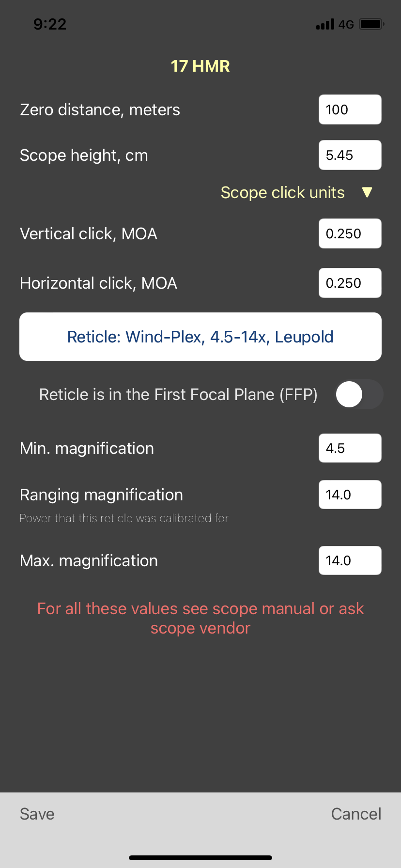The width and height of the screenshot is (401, 868).
Task: Open the Wind-Plex Leupold reticle selector
Action: [x=200, y=337]
